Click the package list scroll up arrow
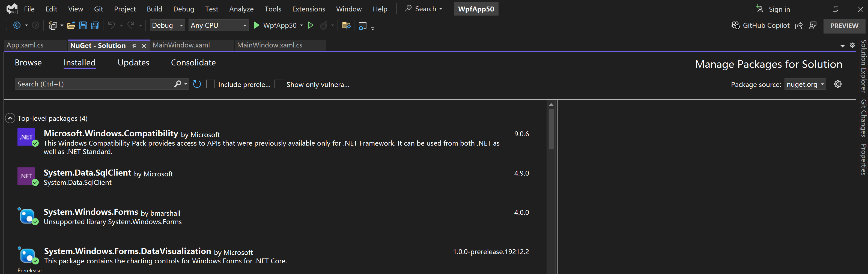This screenshot has height=274, width=868. pyautogui.click(x=551, y=104)
